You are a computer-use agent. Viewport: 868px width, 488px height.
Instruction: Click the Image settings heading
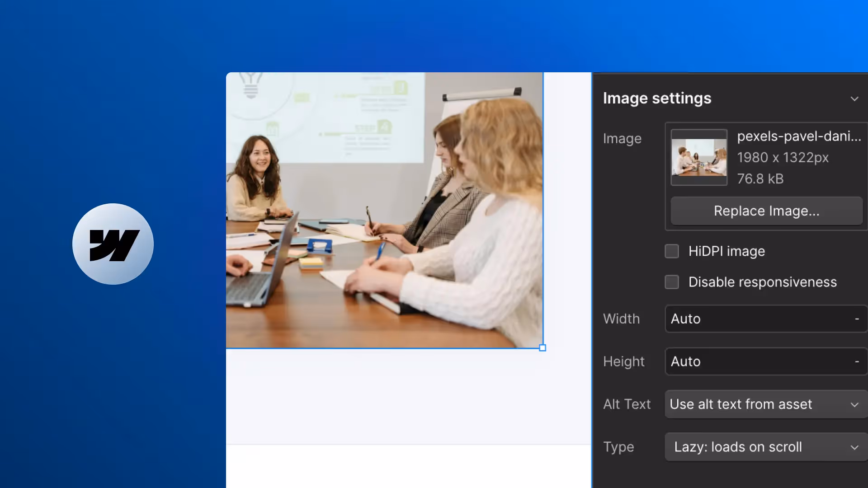657,99
